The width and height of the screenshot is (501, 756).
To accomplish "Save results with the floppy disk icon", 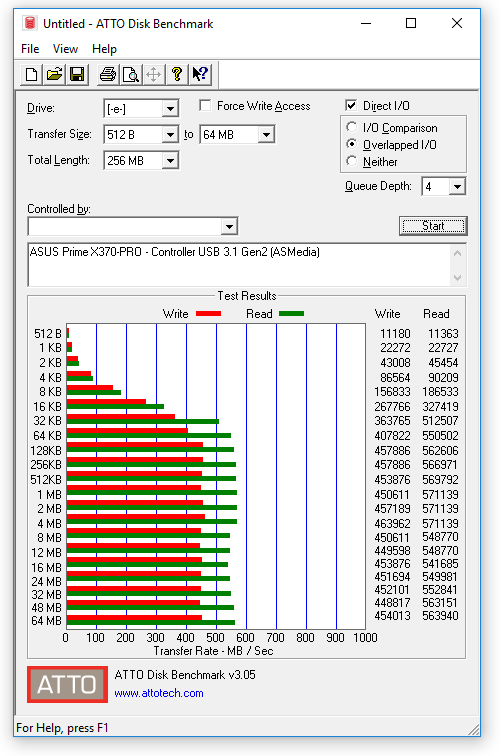I will 77,74.
